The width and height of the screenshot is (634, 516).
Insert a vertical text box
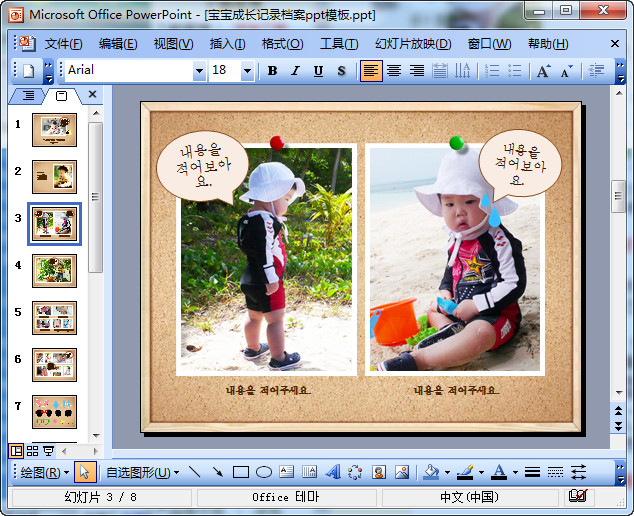[x=309, y=472]
